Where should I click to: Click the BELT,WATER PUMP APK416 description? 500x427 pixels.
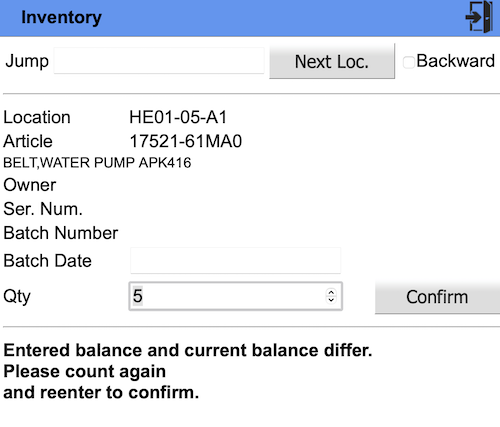[97, 163]
